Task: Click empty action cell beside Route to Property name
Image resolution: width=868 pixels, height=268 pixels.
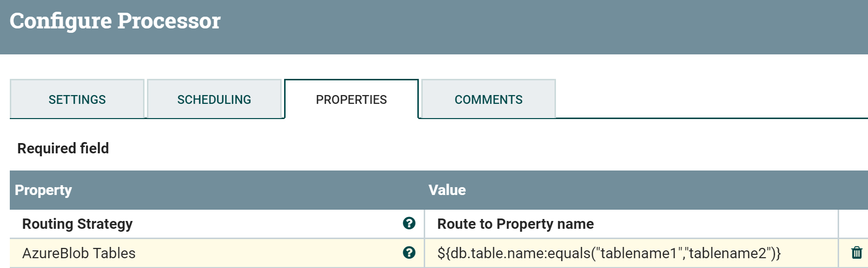Action: point(853,224)
